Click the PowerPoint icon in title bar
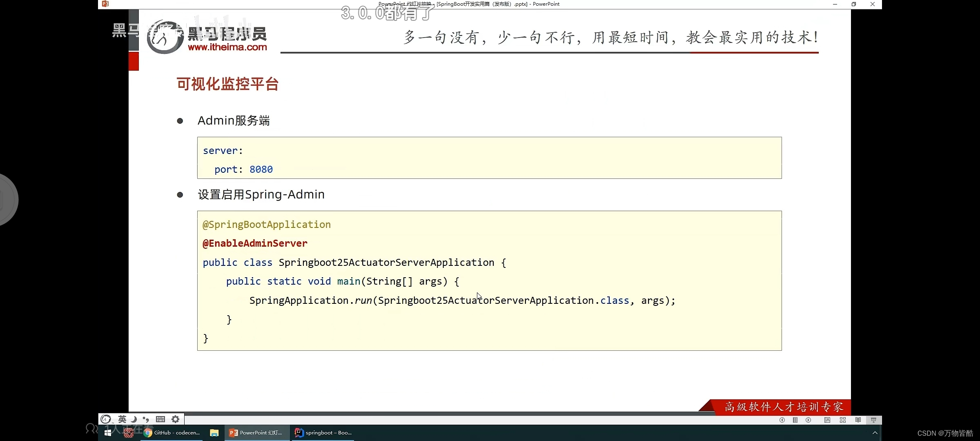This screenshot has width=980, height=441. tap(105, 4)
